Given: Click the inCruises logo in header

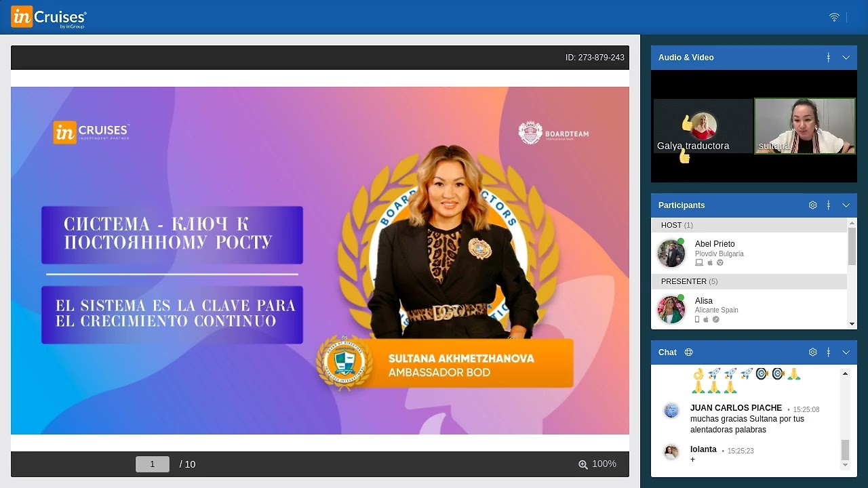Looking at the screenshot, I should [49, 17].
